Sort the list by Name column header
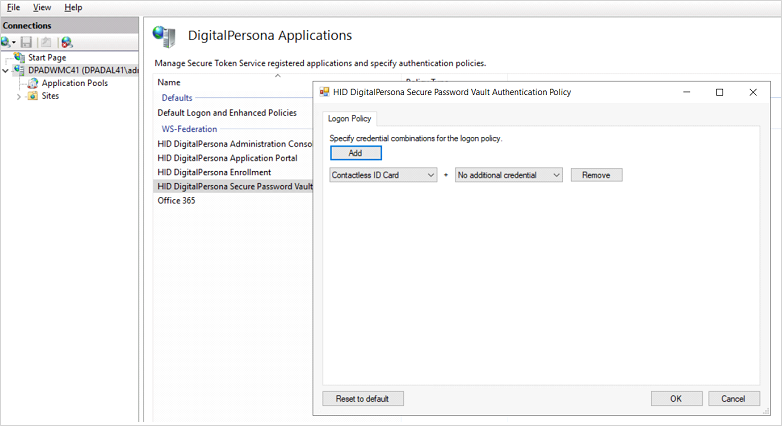 click(x=169, y=82)
